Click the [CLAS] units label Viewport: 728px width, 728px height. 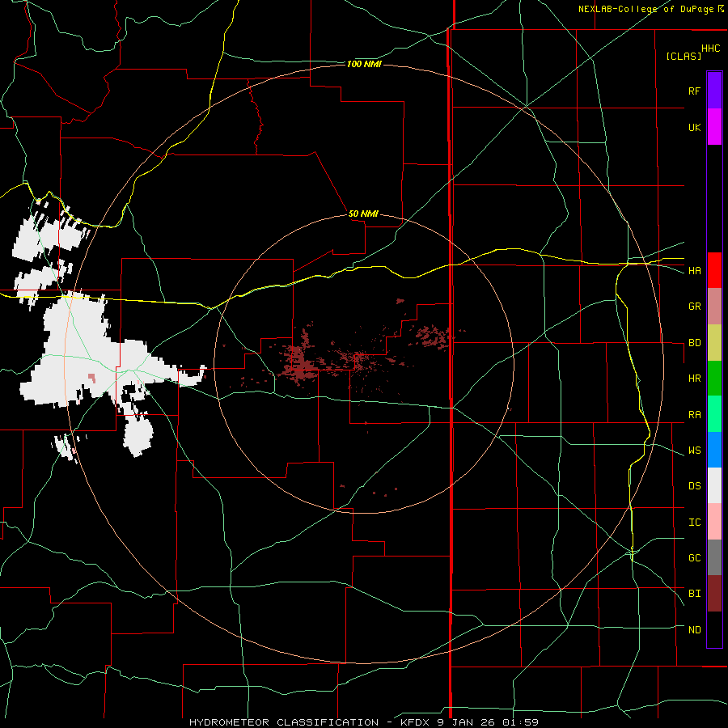[x=684, y=56]
